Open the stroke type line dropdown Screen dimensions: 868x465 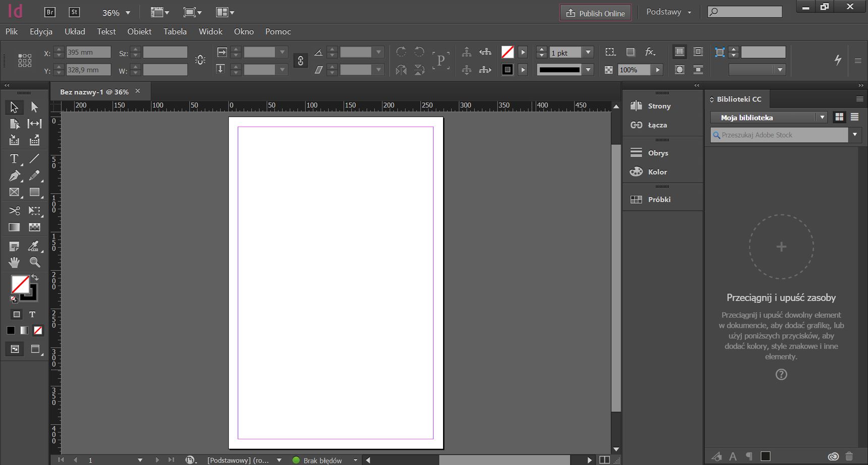(x=588, y=70)
